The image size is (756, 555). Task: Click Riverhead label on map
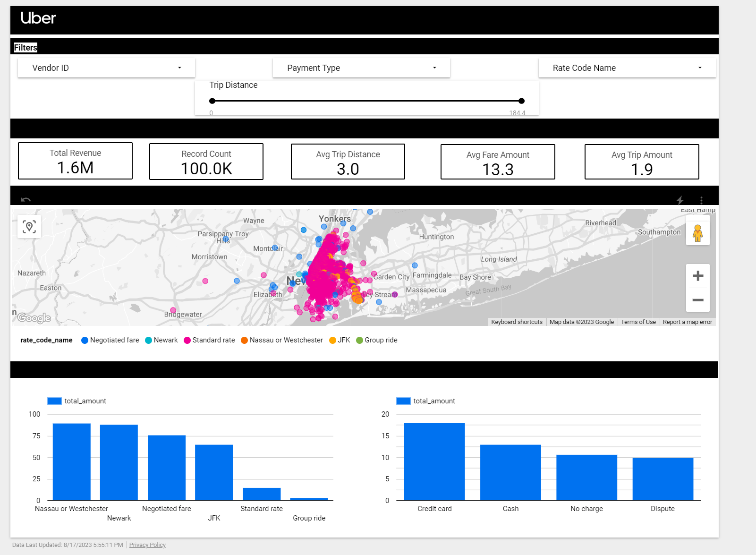[601, 223]
